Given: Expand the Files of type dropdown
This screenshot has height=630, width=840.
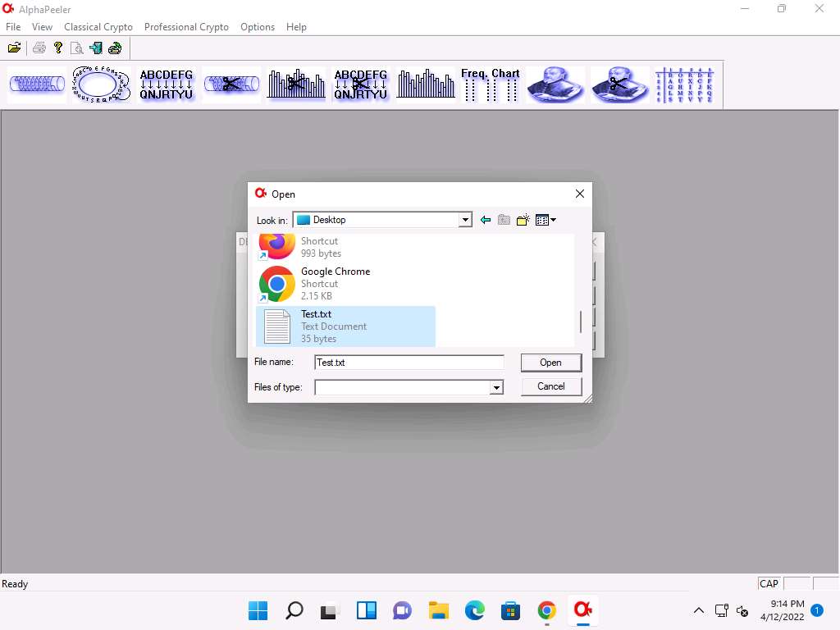Looking at the screenshot, I should [x=495, y=387].
